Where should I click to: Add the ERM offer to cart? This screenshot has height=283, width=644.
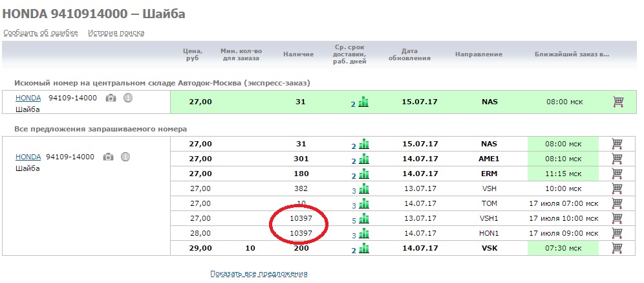coord(617,174)
